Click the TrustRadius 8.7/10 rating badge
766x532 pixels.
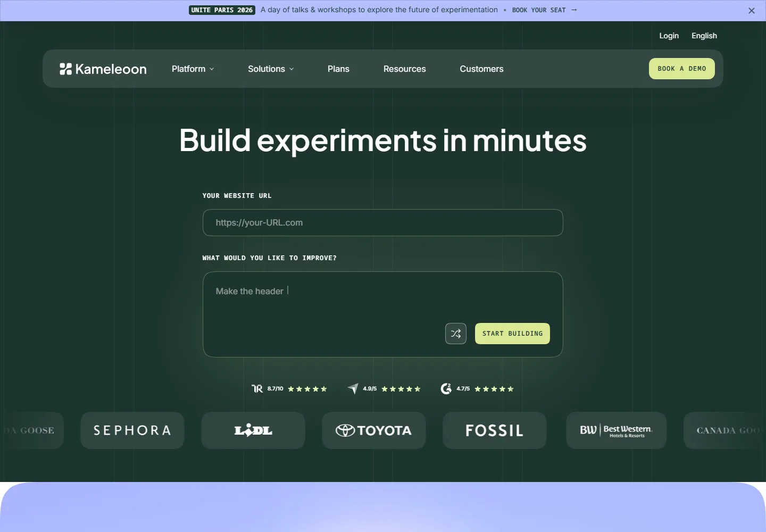(x=289, y=389)
